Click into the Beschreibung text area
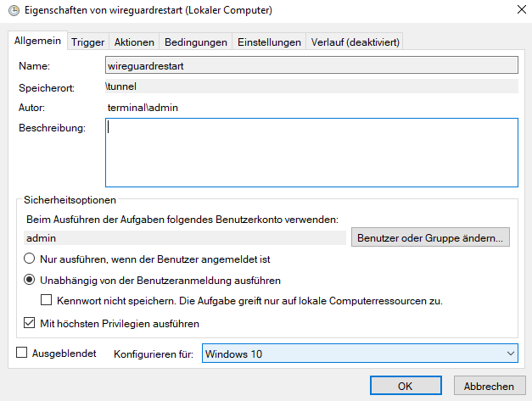This screenshot has width=532, height=401. [x=311, y=153]
